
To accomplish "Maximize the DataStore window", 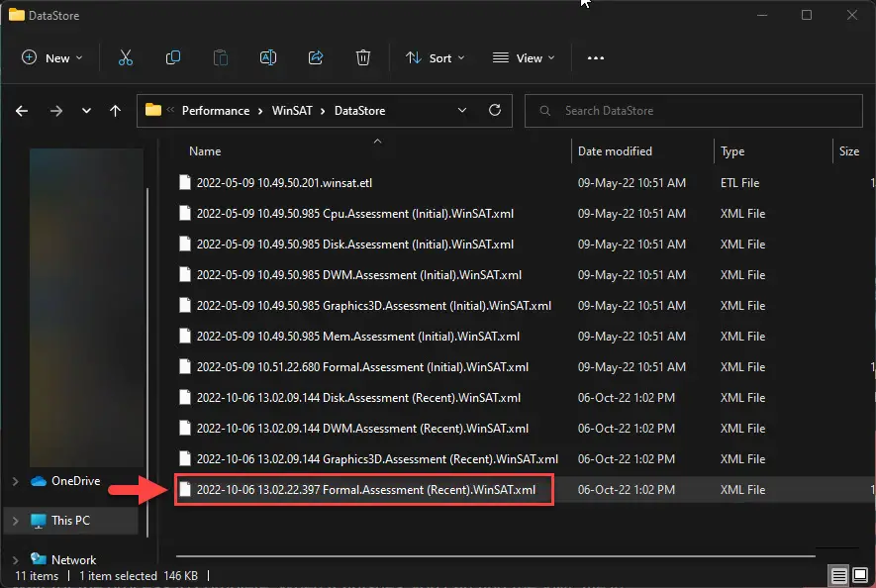I will coord(806,15).
